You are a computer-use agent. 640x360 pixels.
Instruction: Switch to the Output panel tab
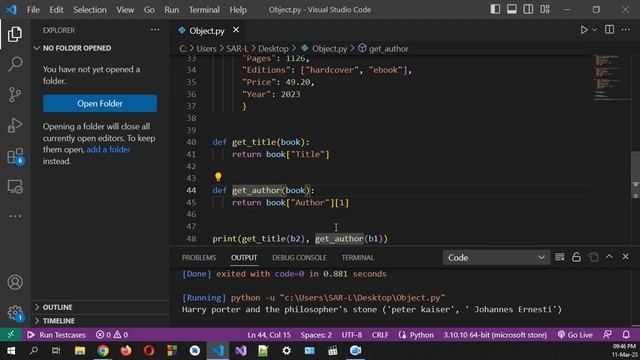click(x=244, y=258)
